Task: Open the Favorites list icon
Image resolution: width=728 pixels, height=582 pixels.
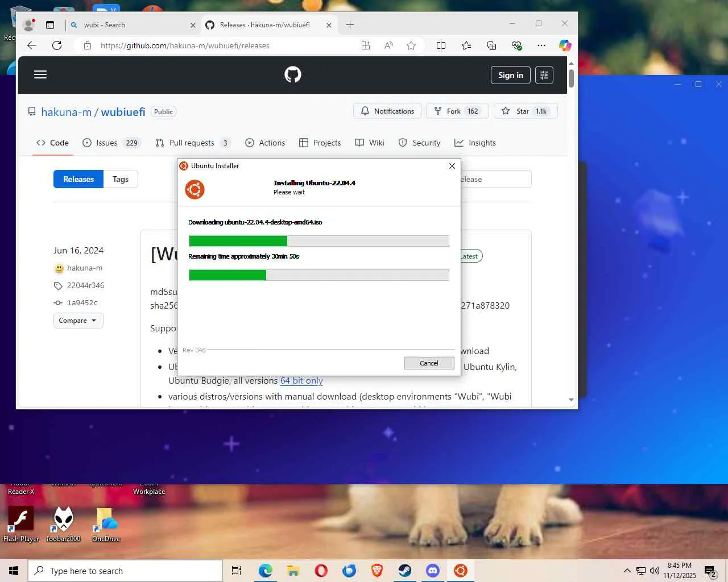Action: 466,45
